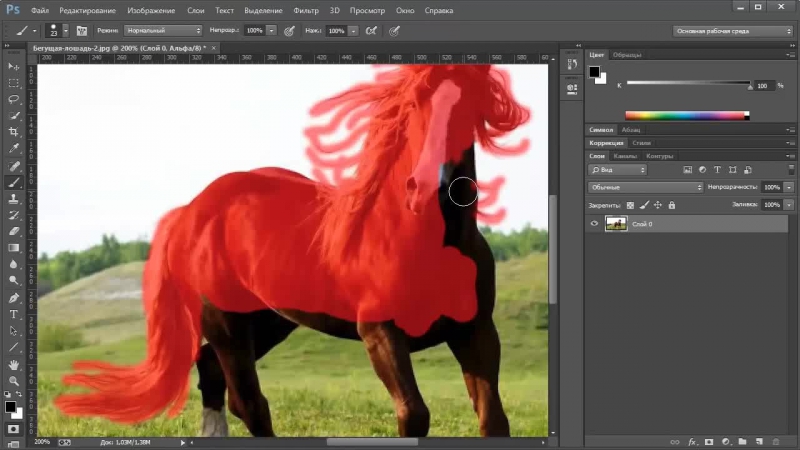Pick a color from spectrum ramp
Screen dimensions: 800x450
click(x=687, y=116)
